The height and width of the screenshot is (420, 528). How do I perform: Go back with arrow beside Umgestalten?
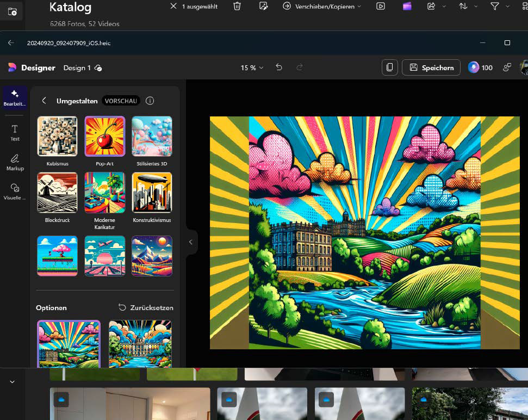click(44, 101)
